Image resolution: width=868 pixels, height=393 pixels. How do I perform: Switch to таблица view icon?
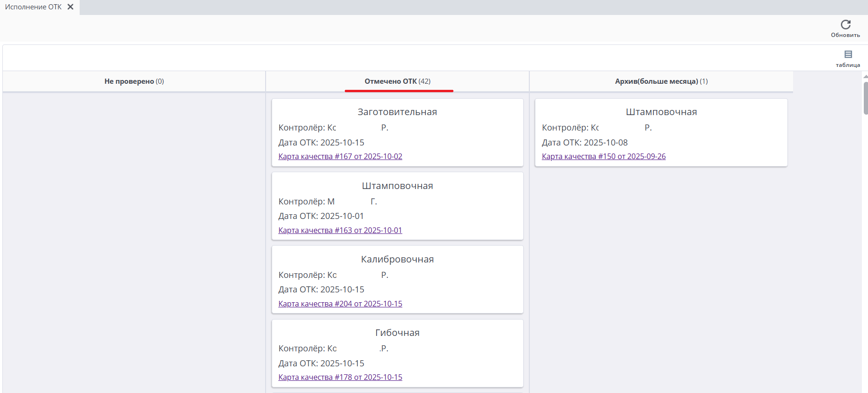[848, 55]
